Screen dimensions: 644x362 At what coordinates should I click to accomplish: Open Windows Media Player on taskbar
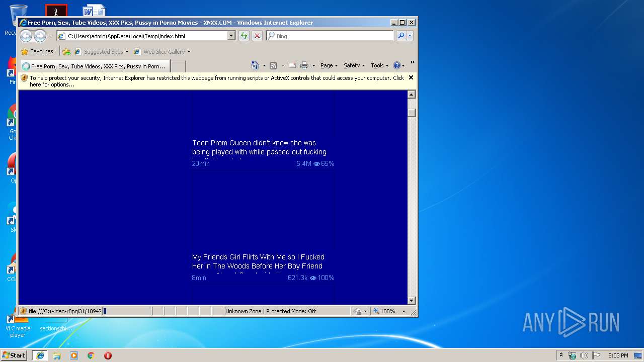point(74,355)
